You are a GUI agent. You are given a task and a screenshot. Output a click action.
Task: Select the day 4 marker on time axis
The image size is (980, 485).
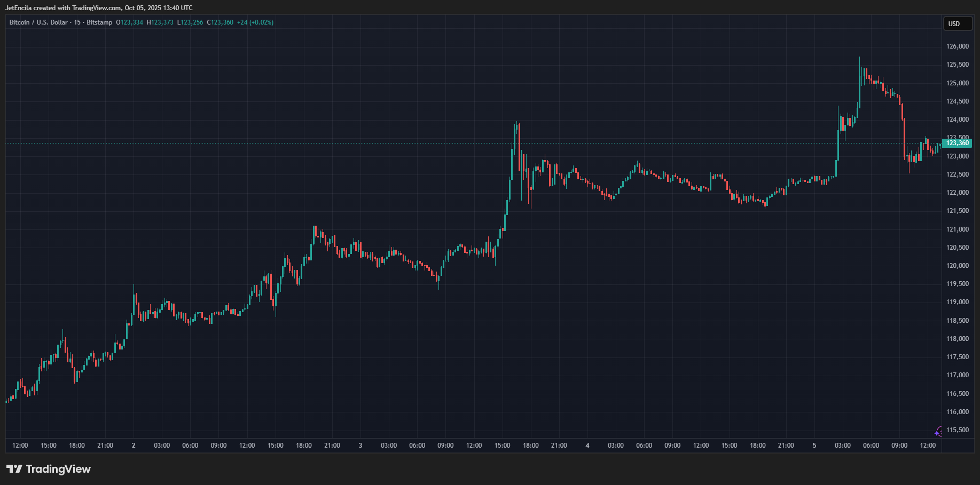(x=587, y=446)
